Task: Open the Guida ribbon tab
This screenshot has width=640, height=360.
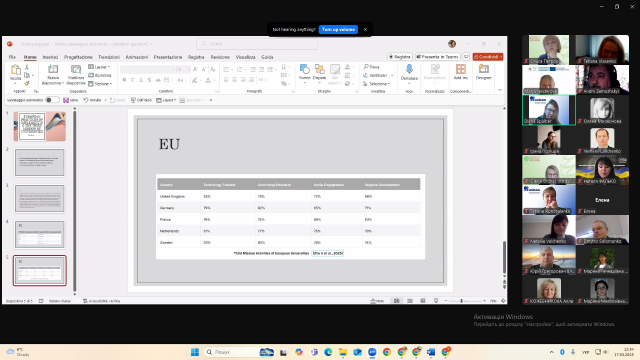Action: click(267, 57)
